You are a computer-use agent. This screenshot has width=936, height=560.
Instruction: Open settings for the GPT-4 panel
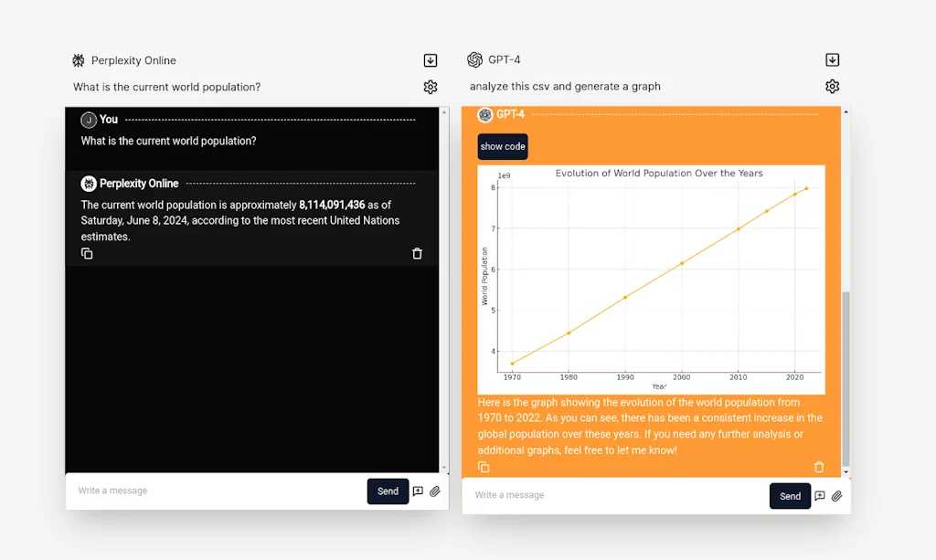click(832, 87)
